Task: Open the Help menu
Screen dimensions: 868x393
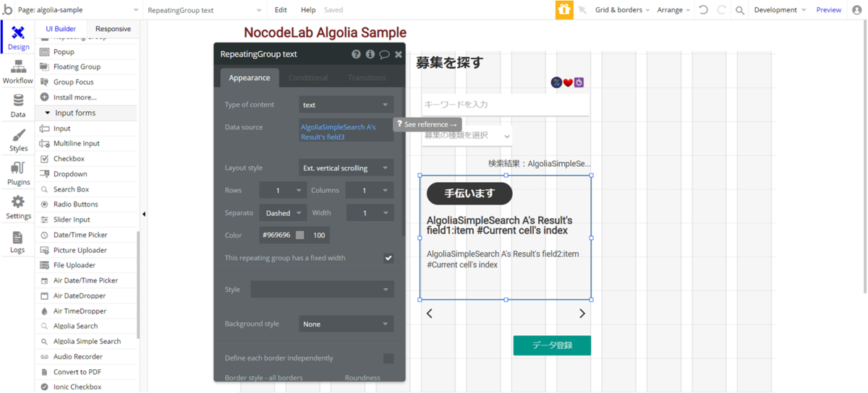Action: click(x=308, y=10)
